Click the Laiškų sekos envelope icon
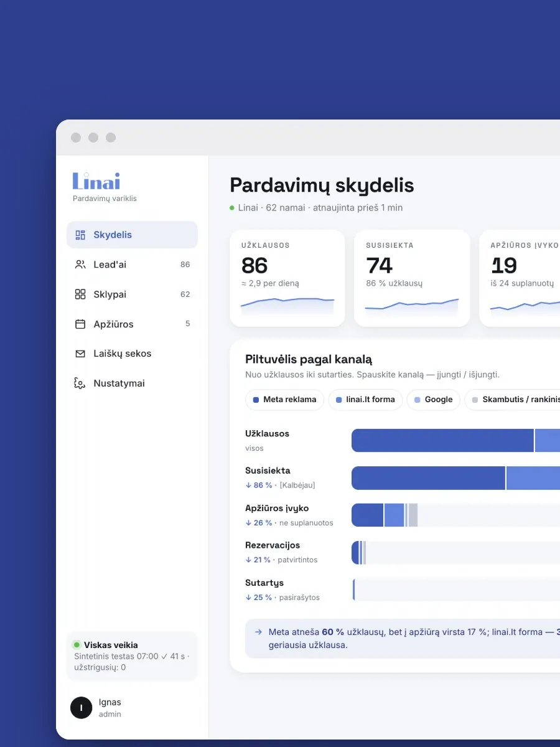The height and width of the screenshot is (747, 560). click(x=80, y=354)
